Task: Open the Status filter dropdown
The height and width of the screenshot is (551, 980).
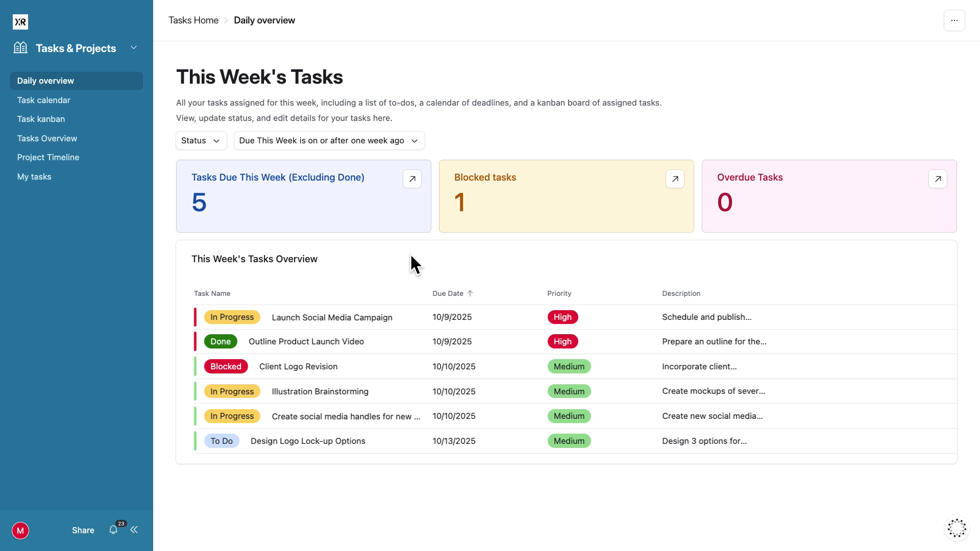Action: pos(201,140)
